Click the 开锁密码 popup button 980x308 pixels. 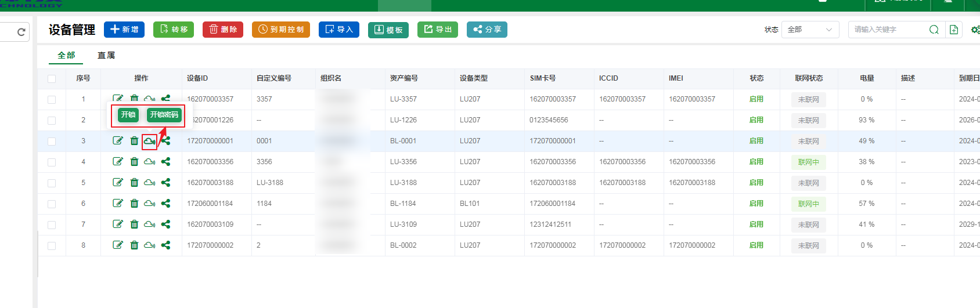[164, 115]
